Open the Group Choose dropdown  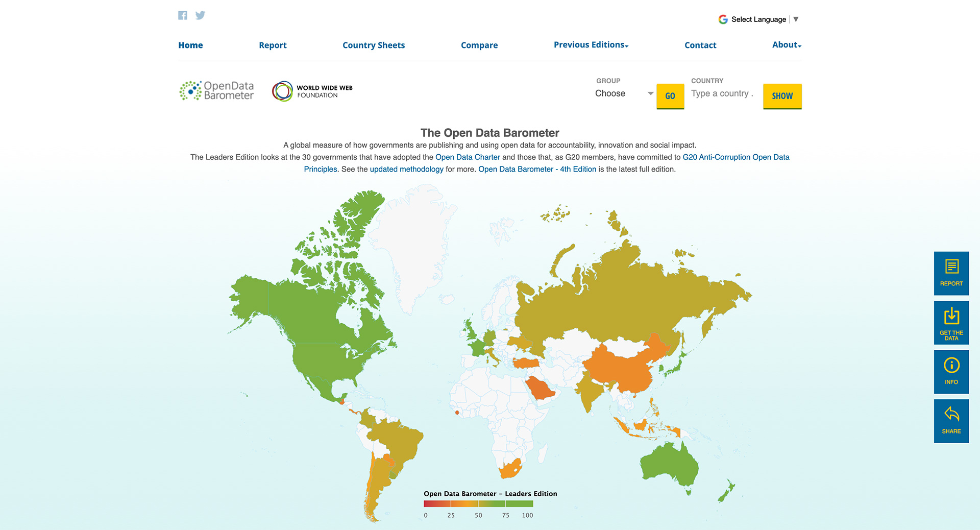[624, 93]
